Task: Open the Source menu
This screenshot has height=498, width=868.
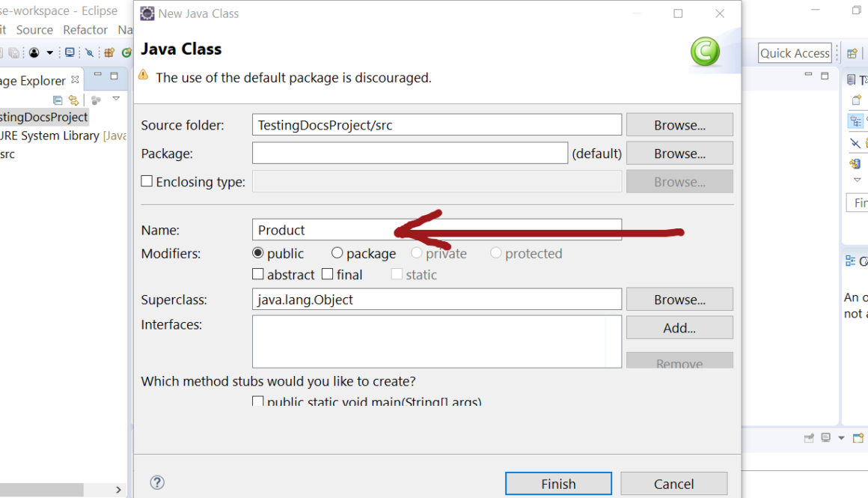Action: point(34,30)
